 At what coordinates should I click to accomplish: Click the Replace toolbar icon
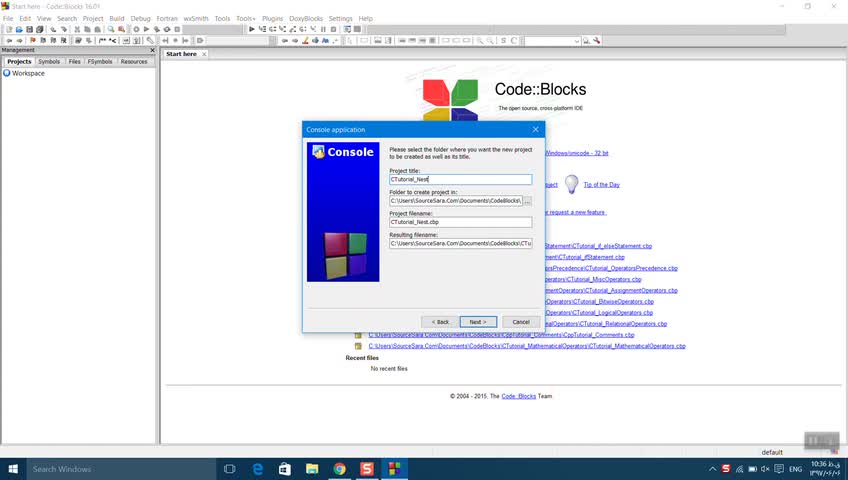coord(121,29)
